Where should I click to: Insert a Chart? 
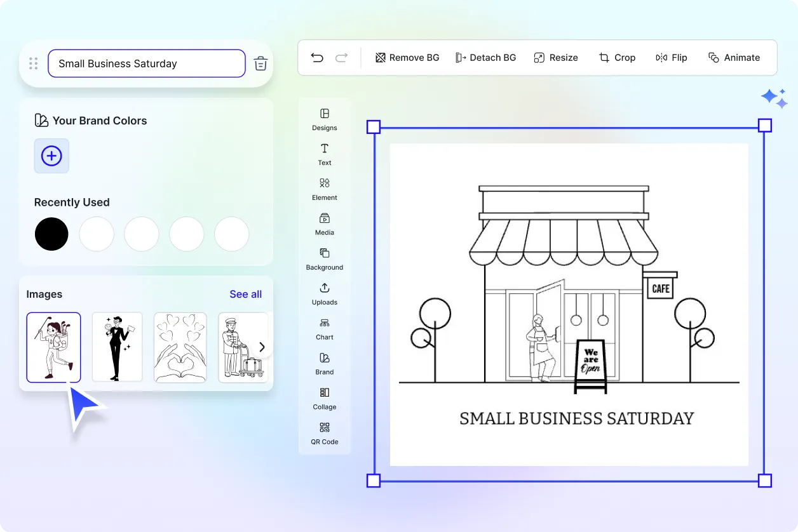(x=324, y=329)
